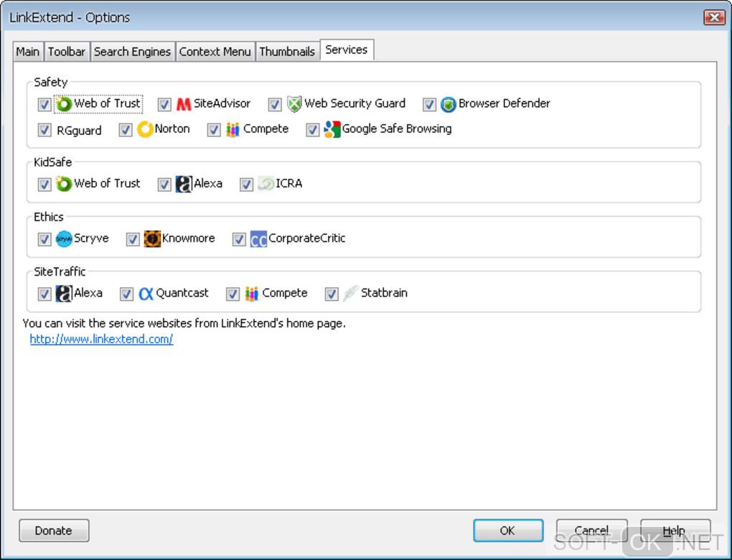Confirm settings with the OK button
Viewport: 732px width, 560px height.
tap(508, 531)
